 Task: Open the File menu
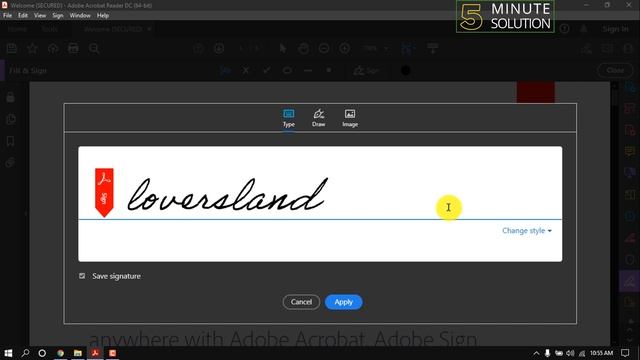[x=7, y=16]
